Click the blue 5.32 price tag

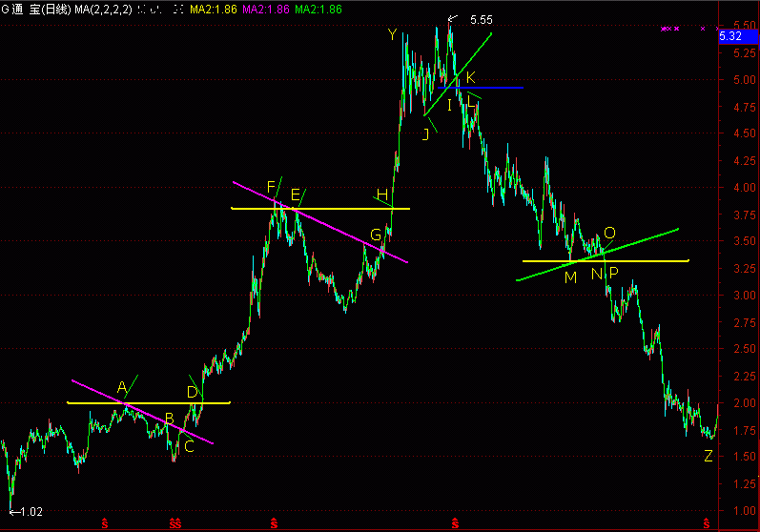coord(730,36)
